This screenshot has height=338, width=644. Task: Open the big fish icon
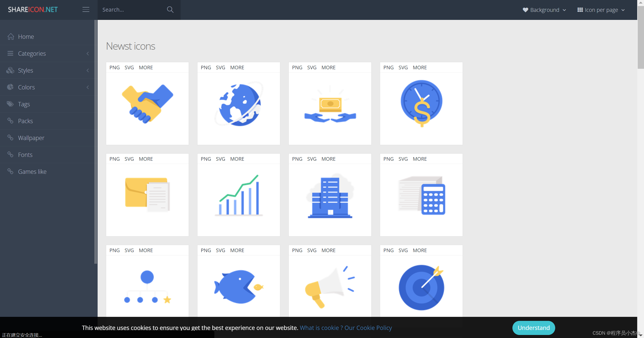point(239,287)
